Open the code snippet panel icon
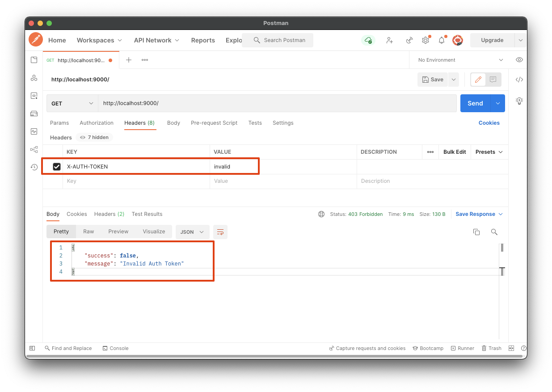The image size is (552, 392). point(519,80)
